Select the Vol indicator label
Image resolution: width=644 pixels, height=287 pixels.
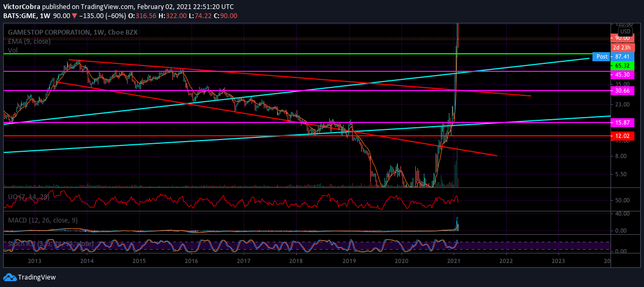[x=12, y=50]
